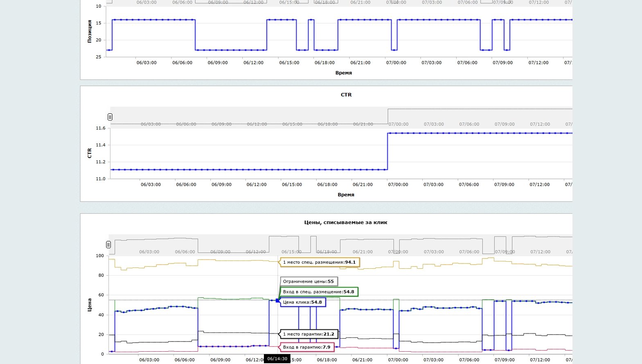The height and width of the screenshot is (364, 642).
Task: Click the '1 место гарантии:21.2' tooltip
Action: (x=309, y=334)
